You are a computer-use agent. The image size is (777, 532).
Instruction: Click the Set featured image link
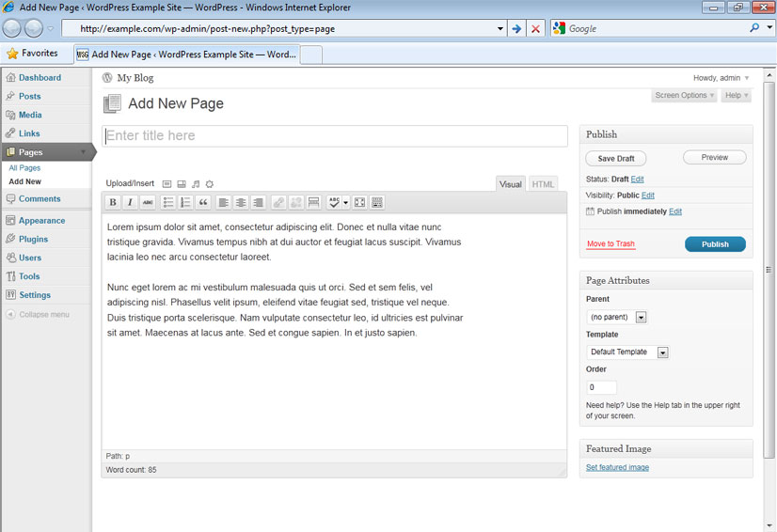click(617, 467)
